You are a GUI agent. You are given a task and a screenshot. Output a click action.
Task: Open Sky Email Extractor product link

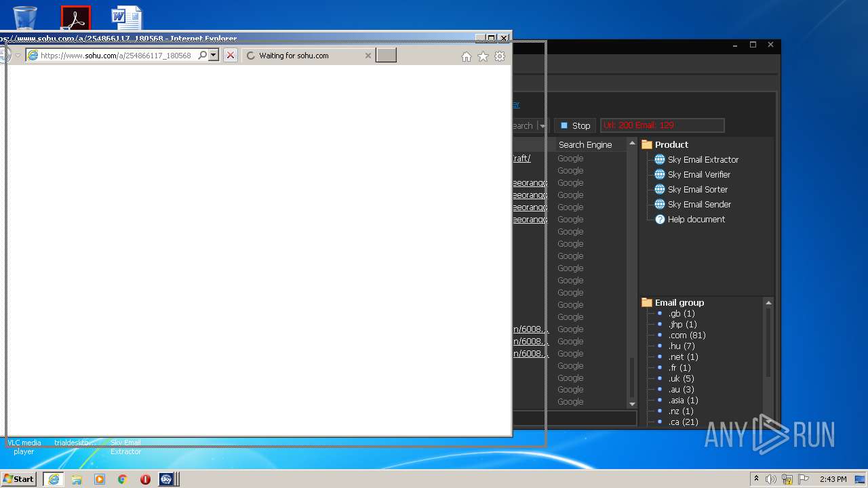tap(703, 159)
